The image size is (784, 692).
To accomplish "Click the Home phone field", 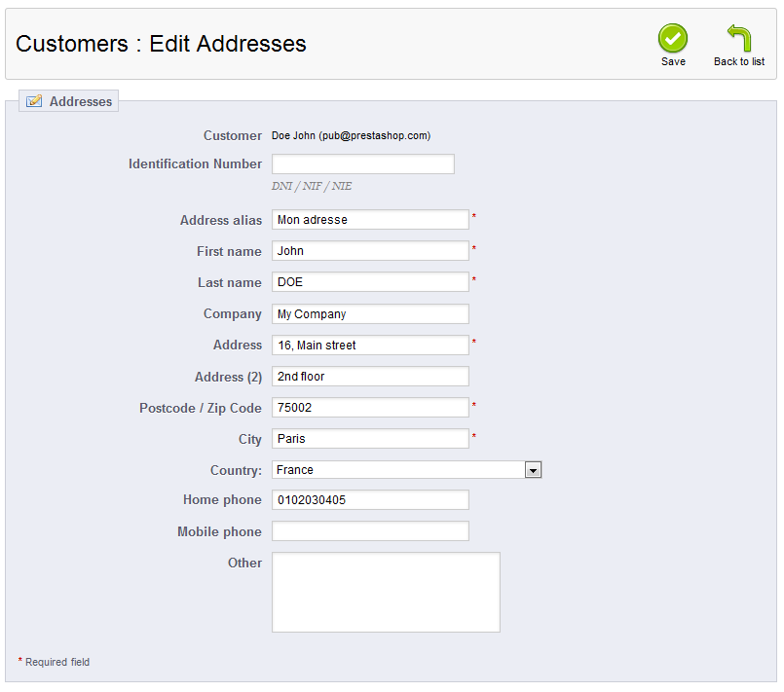I will click(x=370, y=500).
